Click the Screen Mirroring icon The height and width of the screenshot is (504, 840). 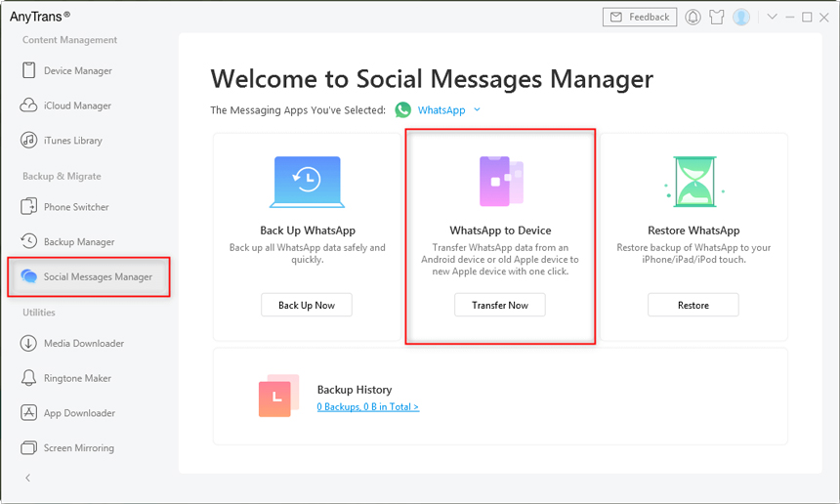click(28, 447)
